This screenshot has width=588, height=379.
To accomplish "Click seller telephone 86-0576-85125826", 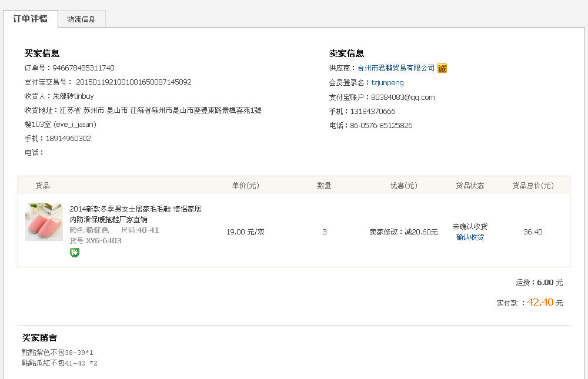I will coord(381,126).
